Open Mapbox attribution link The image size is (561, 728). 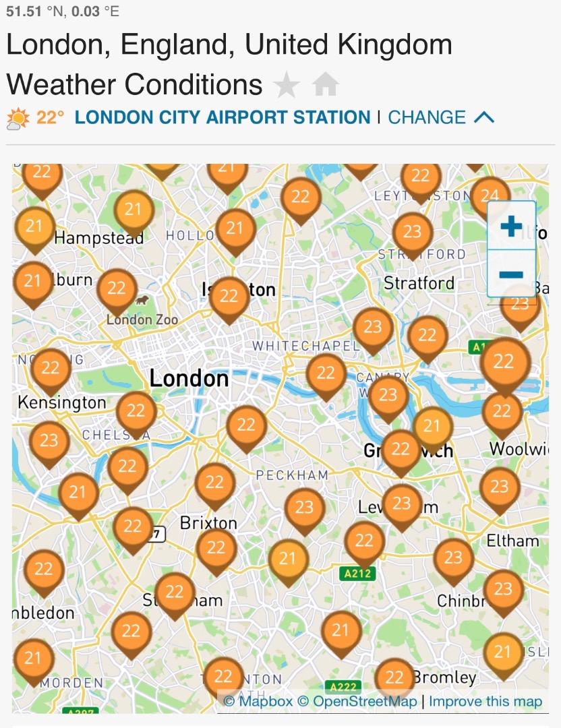259,701
